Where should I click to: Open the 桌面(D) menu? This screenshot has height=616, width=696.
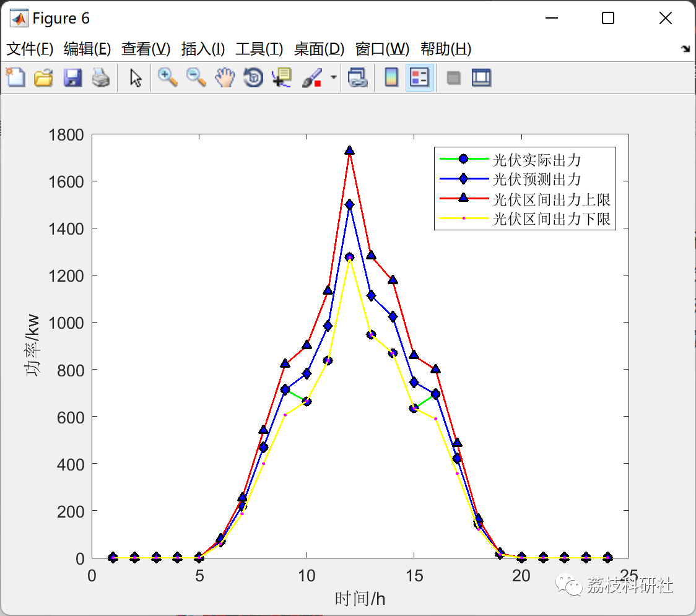319,49
